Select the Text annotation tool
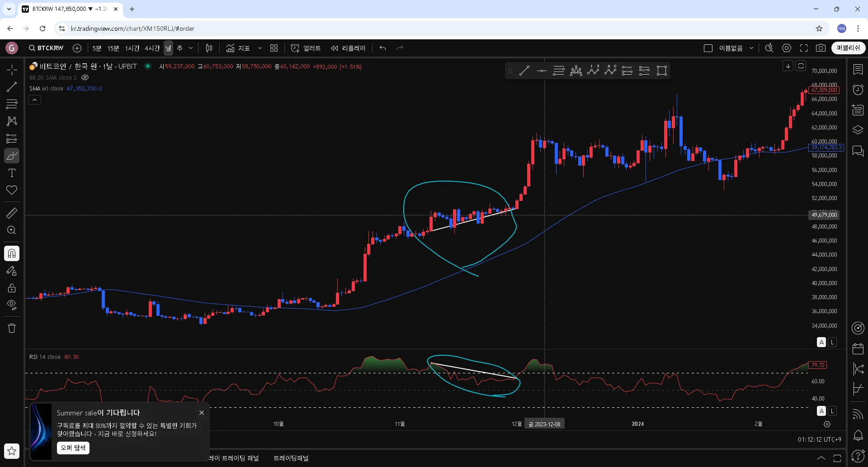868x467 pixels. (x=12, y=173)
